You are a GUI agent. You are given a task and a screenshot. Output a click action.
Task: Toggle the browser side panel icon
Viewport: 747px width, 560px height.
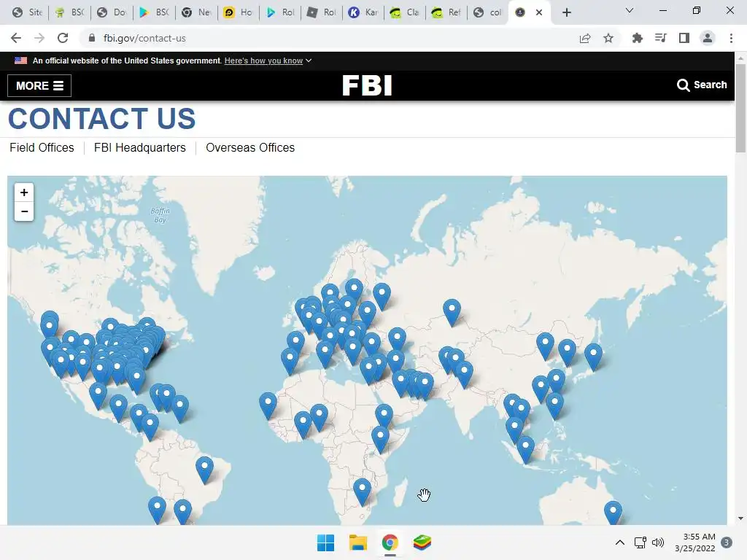coord(684,38)
